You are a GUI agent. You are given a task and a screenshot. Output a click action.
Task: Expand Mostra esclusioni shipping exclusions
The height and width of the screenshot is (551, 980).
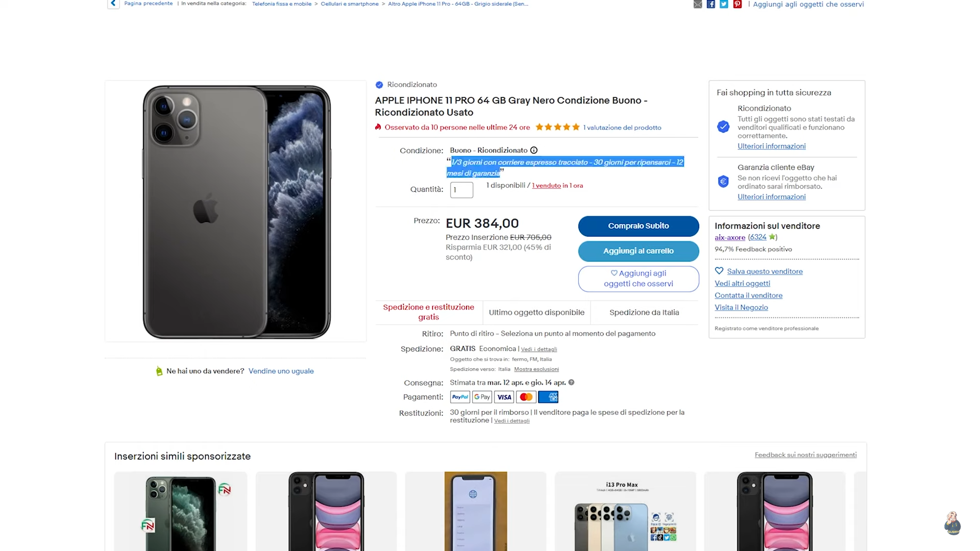pyautogui.click(x=536, y=369)
